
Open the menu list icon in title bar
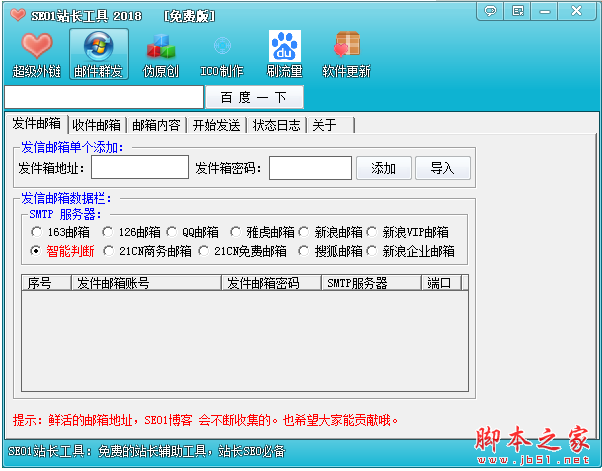tap(518, 11)
